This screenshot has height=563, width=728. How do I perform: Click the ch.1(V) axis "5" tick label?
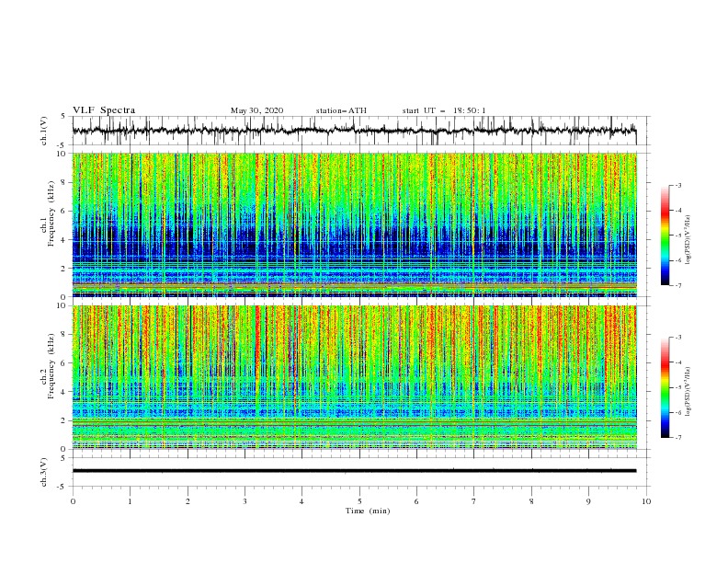63,117
